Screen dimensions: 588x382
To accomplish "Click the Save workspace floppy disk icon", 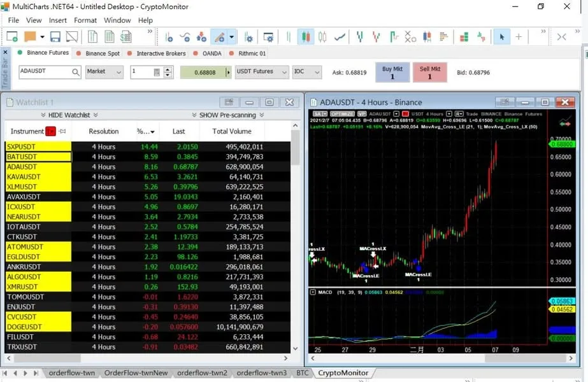I will [55, 37].
